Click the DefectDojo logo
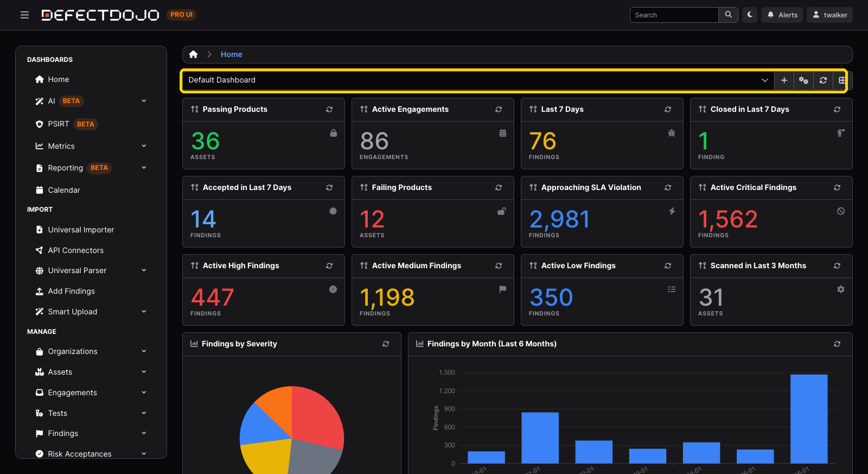The image size is (868, 474). [100, 15]
